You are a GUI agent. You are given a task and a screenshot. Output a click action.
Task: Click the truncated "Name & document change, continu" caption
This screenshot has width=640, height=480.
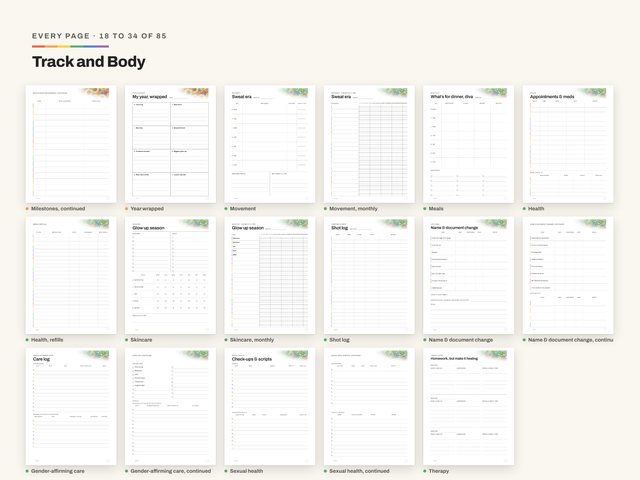point(571,340)
